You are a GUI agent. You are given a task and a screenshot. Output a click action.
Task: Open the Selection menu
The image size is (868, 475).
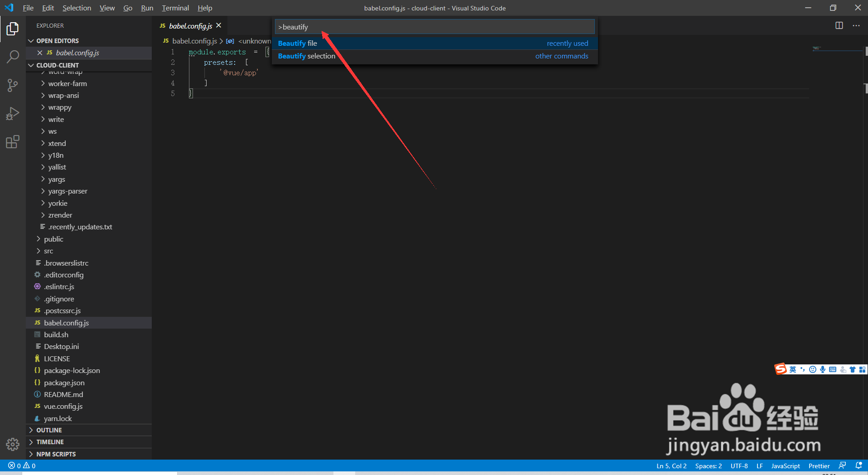click(77, 8)
